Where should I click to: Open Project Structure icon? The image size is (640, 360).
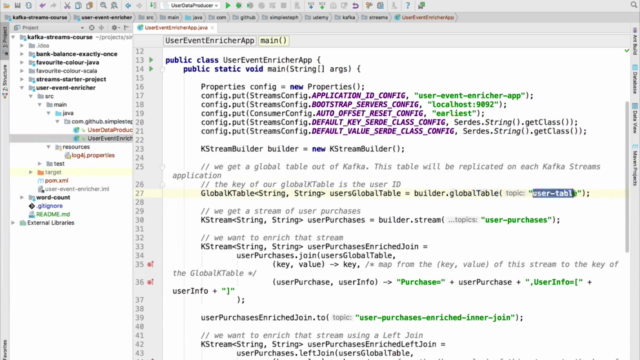pos(380,6)
